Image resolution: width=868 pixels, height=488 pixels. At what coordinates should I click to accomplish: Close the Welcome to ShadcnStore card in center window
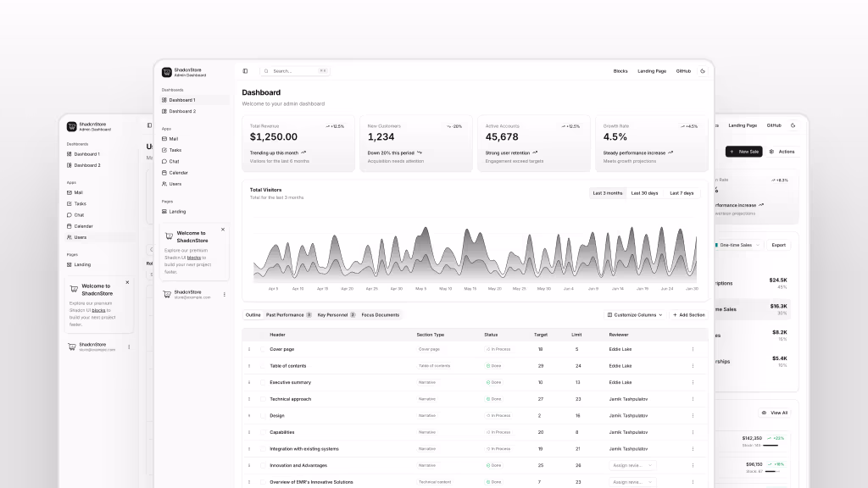[x=223, y=229]
